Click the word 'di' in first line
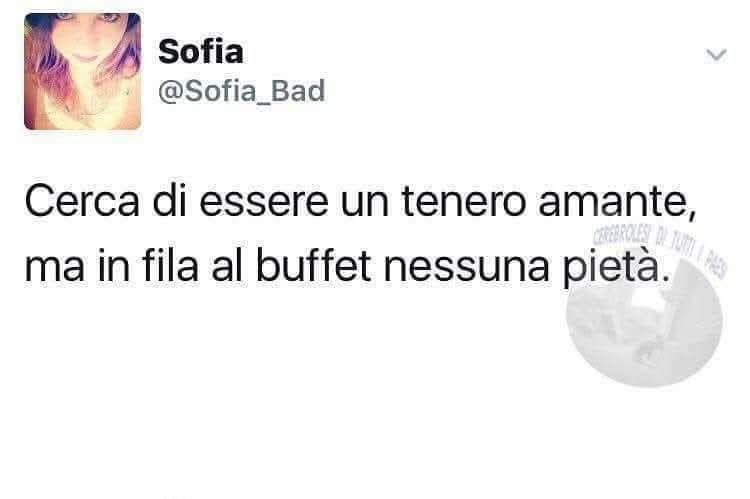The width and height of the screenshot is (750, 499). [x=169, y=201]
